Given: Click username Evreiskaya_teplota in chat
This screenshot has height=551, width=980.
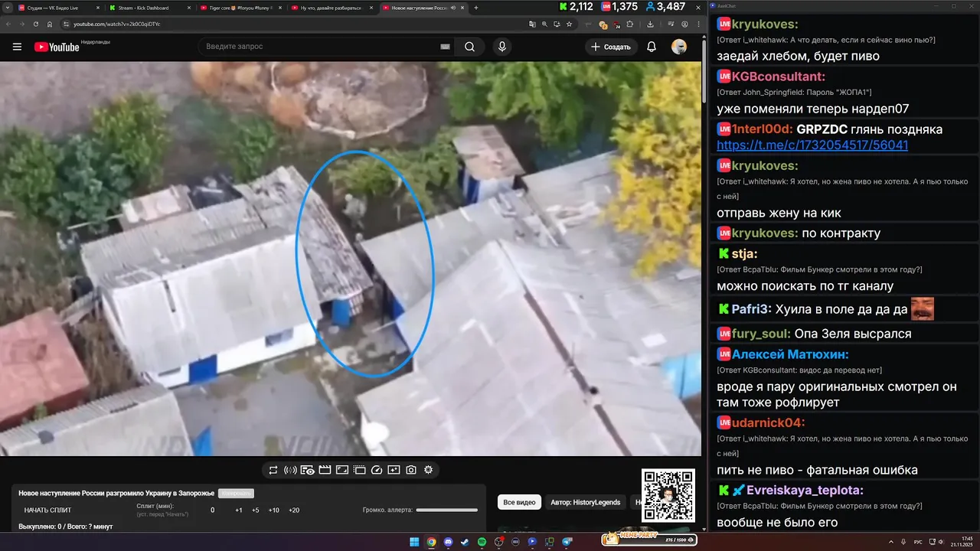Looking at the screenshot, I should click(805, 491).
